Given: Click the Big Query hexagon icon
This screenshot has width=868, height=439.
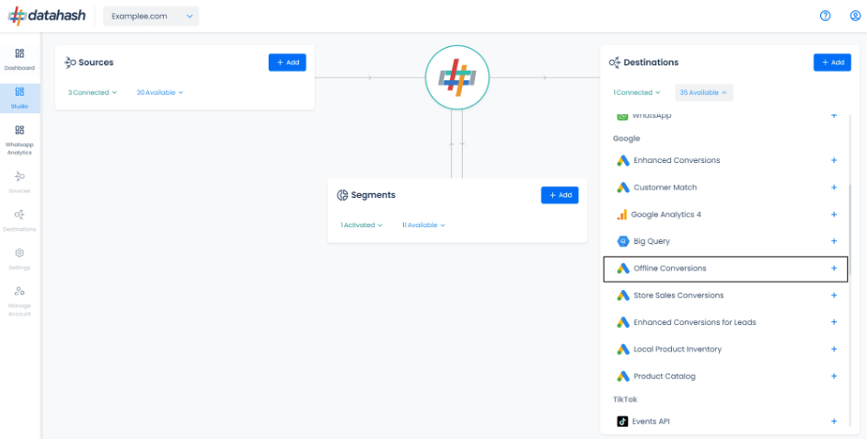Looking at the screenshot, I should click(x=623, y=241).
